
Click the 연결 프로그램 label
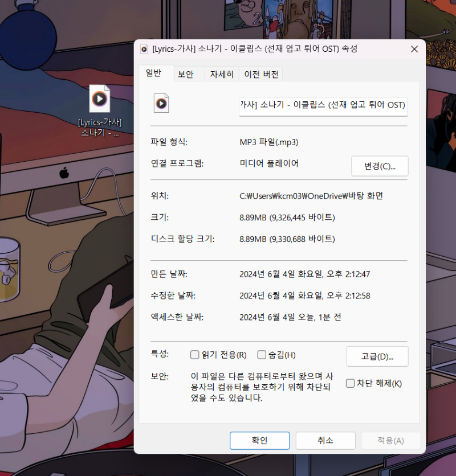click(x=177, y=163)
